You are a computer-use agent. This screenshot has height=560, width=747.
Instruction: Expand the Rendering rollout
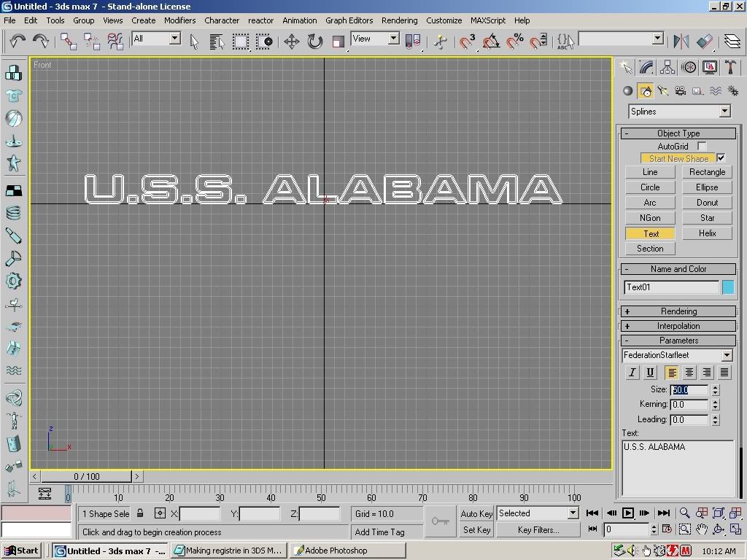click(x=678, y=311)
